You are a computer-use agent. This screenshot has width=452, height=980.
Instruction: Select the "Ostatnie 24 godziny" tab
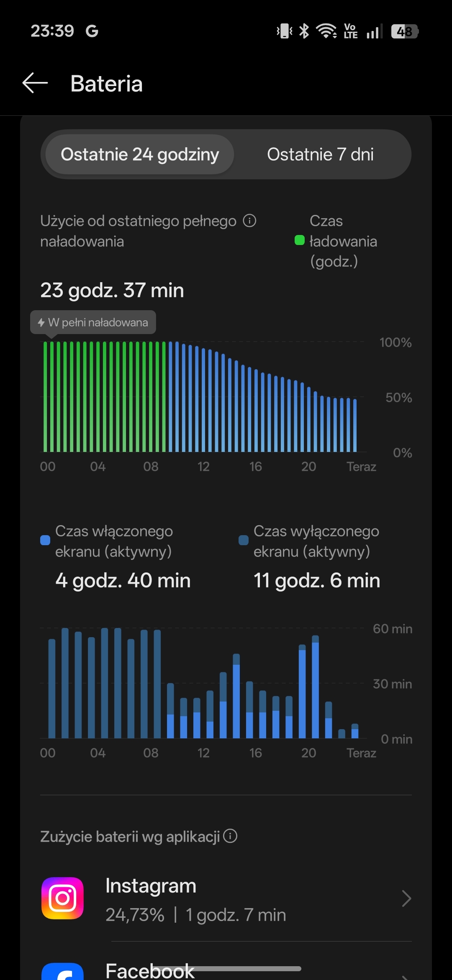[140, 154]
